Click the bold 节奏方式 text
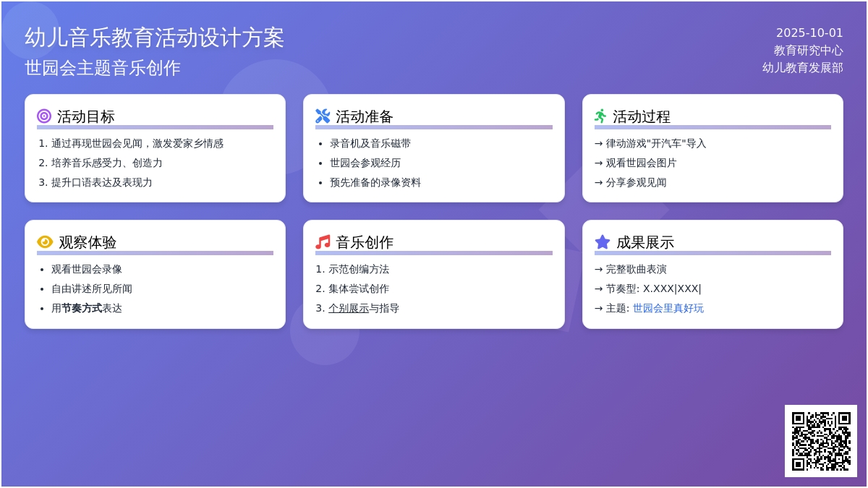Viewport: 868px width, 488px height. pos(82,308)
